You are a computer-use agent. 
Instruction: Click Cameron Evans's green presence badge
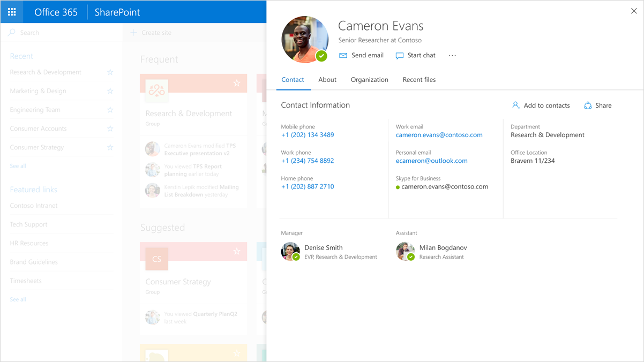coord(322,55)
